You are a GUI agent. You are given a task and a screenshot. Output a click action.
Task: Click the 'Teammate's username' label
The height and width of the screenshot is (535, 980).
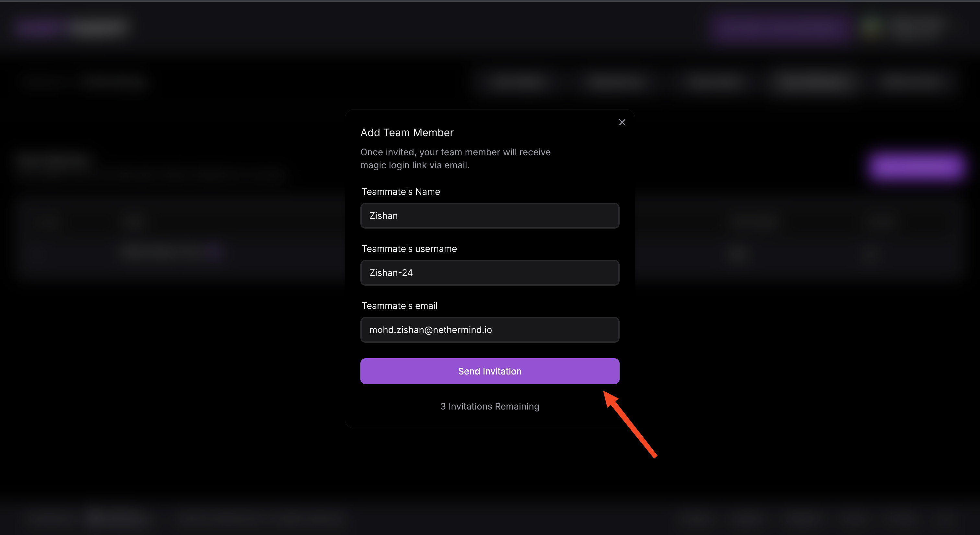click(409, 249)
